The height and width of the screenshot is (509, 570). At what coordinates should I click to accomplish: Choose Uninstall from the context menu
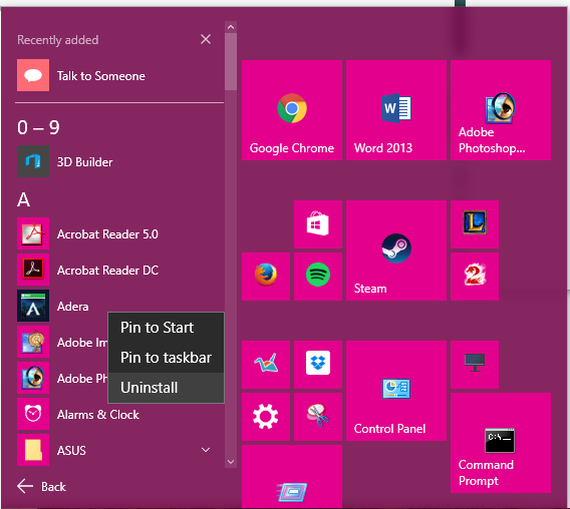pos(166,388)
